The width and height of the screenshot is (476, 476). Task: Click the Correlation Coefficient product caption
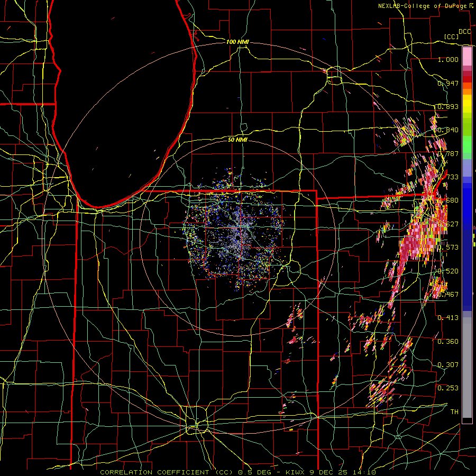(237, 472)
